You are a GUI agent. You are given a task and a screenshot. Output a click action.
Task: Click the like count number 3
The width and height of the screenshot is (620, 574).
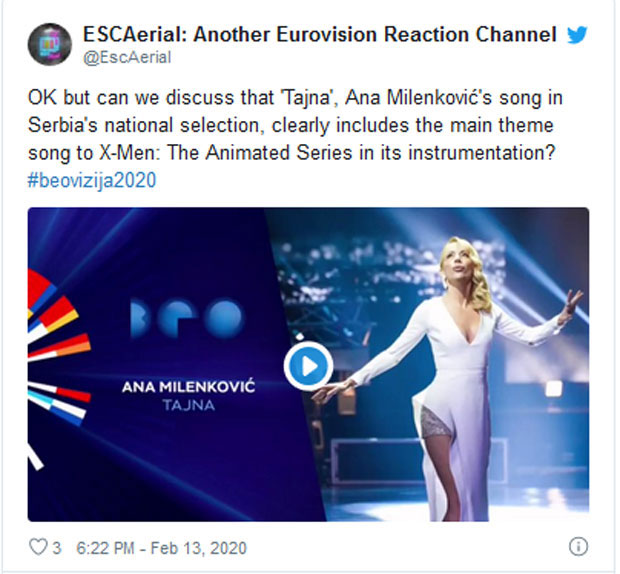point(57,548)
